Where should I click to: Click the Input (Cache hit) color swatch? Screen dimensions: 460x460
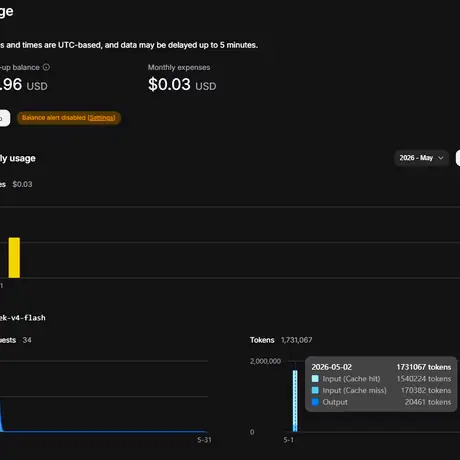(x=315, y=379)
